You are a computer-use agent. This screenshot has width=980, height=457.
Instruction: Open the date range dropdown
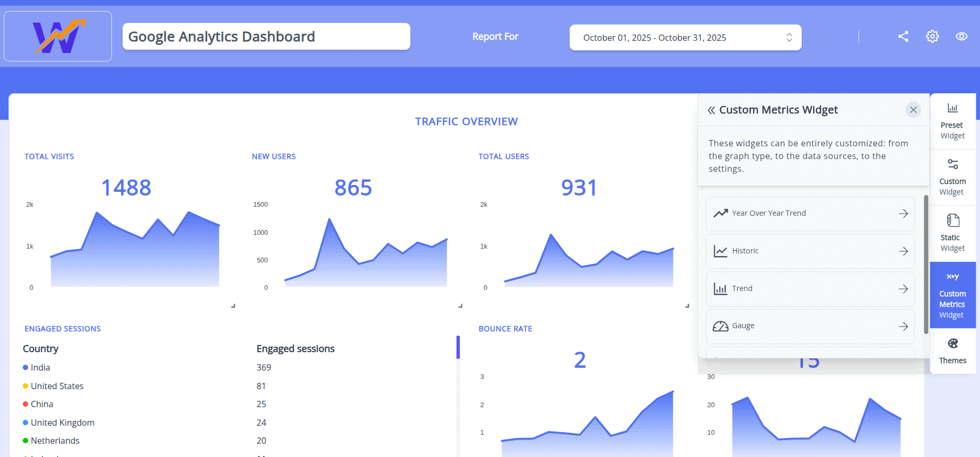point(685,38)
